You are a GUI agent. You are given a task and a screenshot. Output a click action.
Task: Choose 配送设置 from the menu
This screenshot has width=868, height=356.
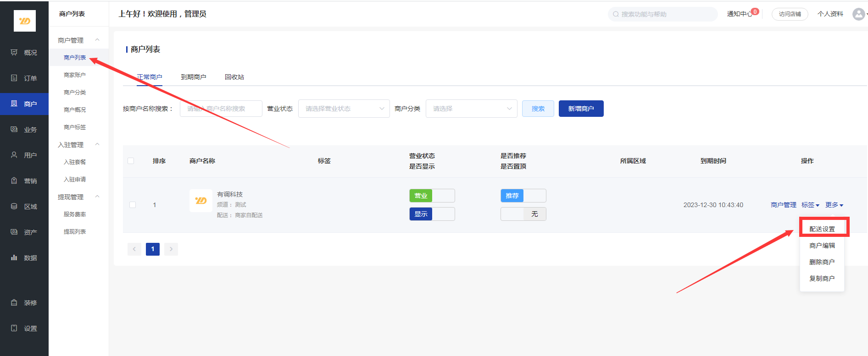click(x=822, y=229)
